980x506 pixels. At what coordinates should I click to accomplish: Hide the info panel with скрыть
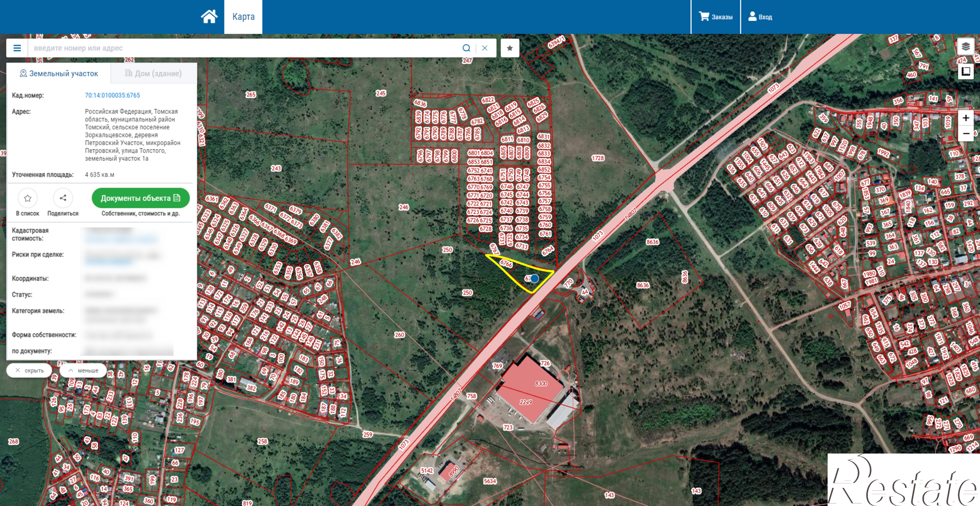[x=29, y=371]
